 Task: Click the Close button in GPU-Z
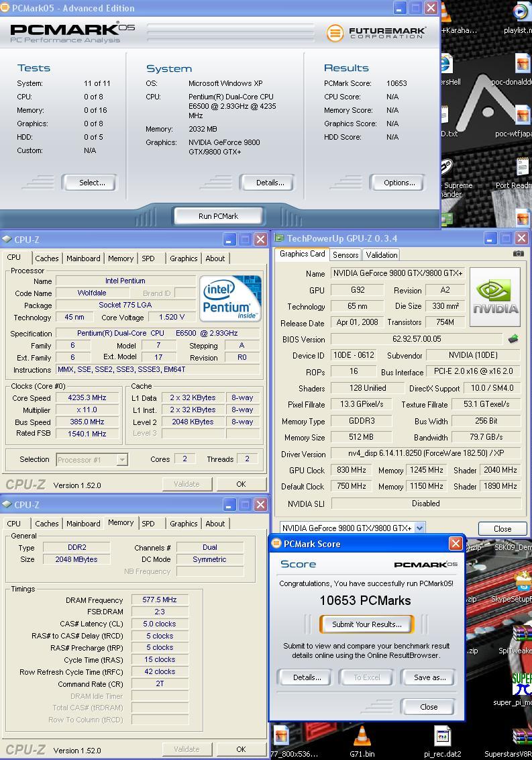pos(502,528)
